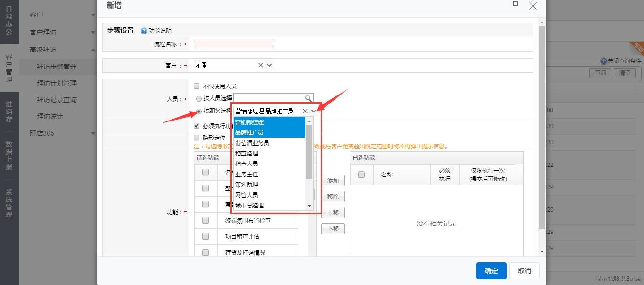Check the 项目稽查评估 checkbox
Image resolution: width=644 pixels, height=285 pixels.
[206, 236]
